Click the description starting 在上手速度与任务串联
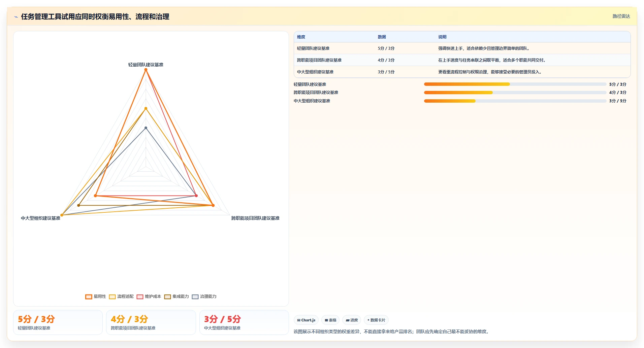 pos(492,60)
